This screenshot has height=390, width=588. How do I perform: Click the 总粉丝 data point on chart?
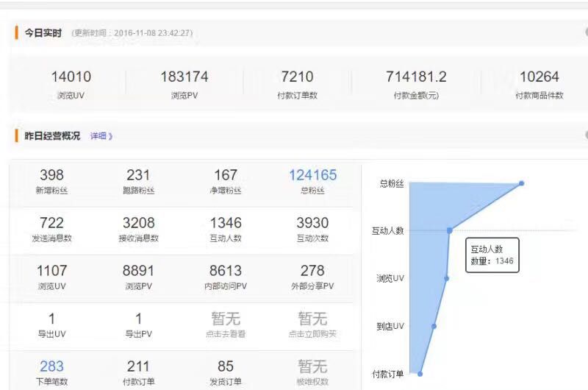click(521, 183)
